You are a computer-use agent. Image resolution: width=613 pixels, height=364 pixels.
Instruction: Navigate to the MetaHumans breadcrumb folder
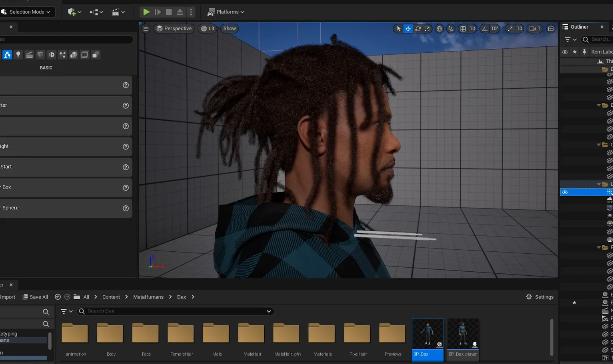click(x=148, y=297)
